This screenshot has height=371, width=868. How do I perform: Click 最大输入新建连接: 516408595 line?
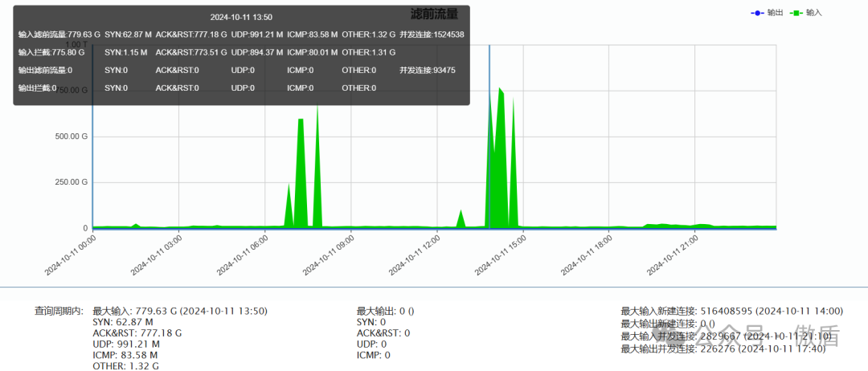tap(732, 312)
